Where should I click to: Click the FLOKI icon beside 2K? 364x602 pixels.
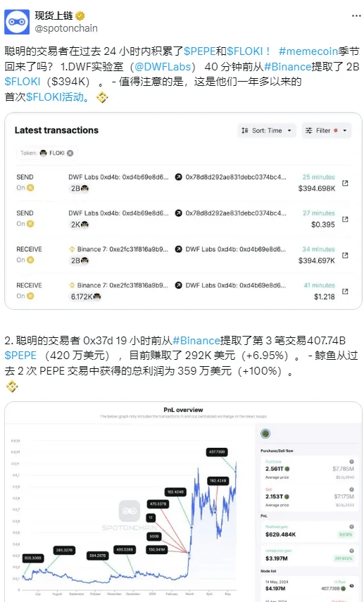[x=84, y=225]
